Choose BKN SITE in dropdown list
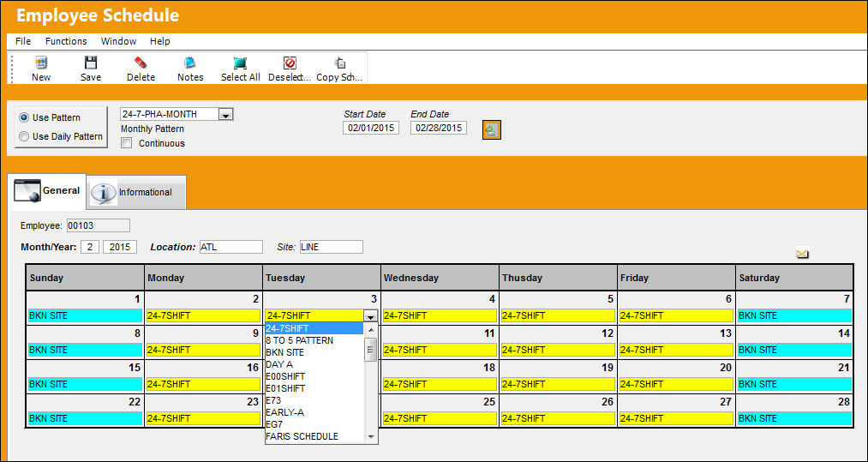 pos(314,352)
